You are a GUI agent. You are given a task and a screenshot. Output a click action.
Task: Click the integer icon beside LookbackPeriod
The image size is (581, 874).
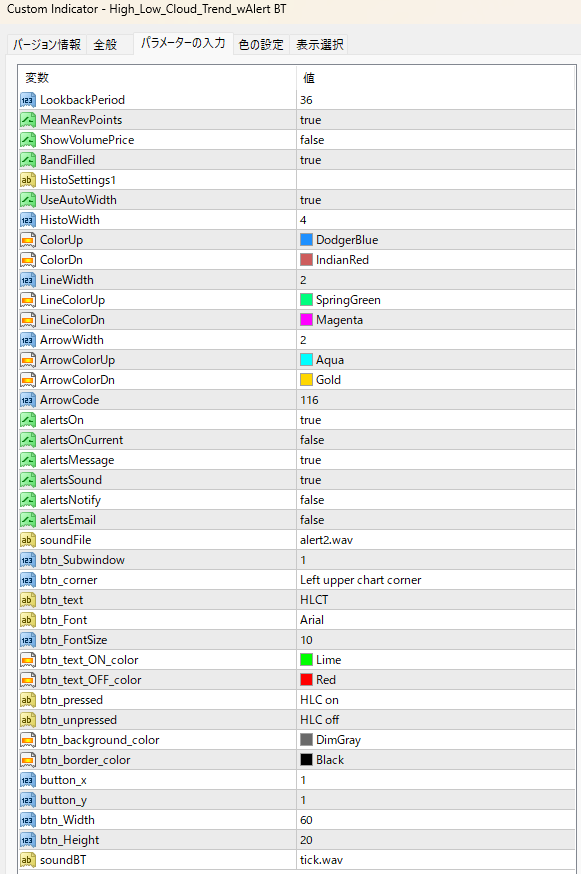27,100
